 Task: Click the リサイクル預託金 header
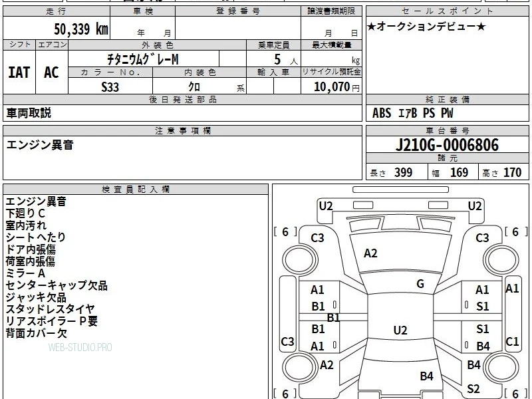(331, 72)
